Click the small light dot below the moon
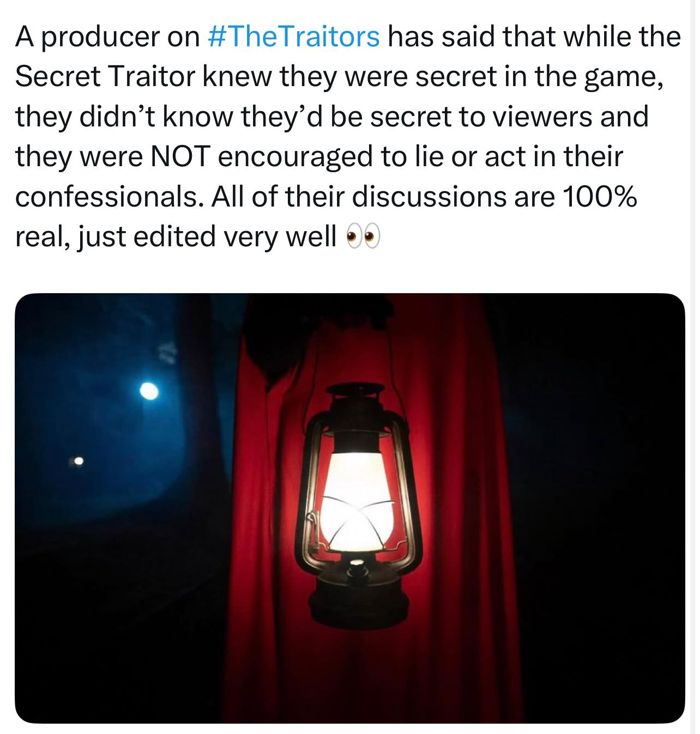Screen dimensions: 700x734 click(79, 461)
